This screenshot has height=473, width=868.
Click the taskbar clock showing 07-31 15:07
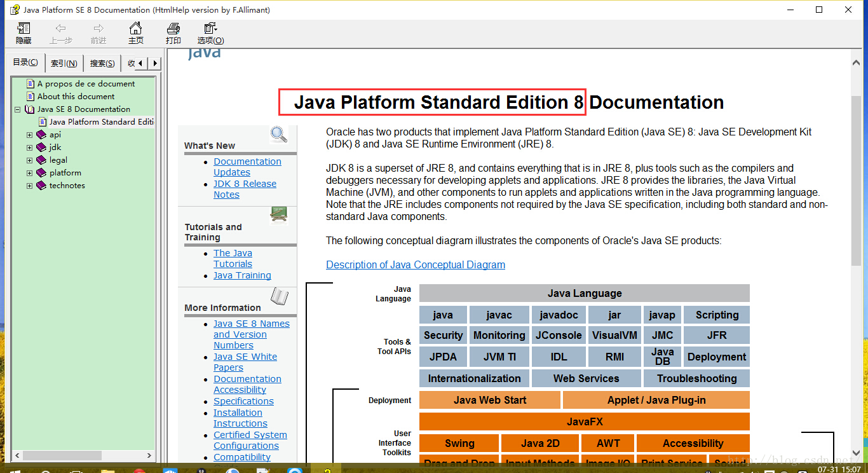pyautogui.click(x=839, y=469)
